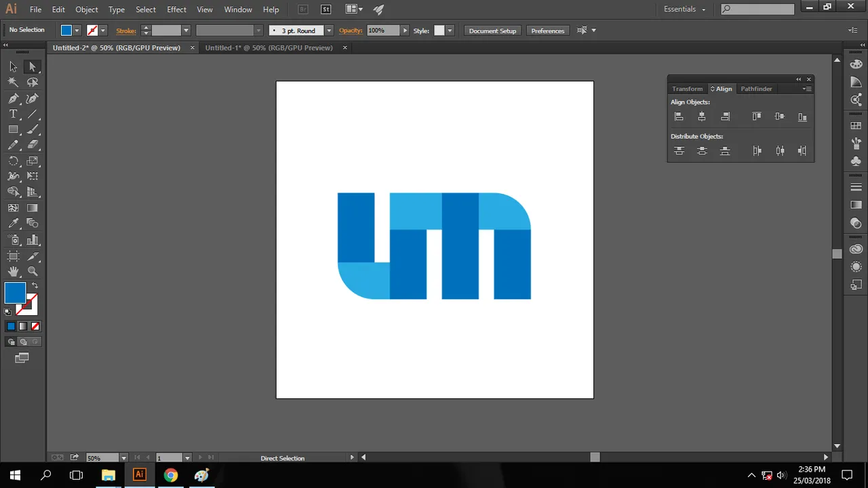Viewport: 868px width, 488px height.
Task: Open the Essentials workspace dropdown
Action: (685, 9)
